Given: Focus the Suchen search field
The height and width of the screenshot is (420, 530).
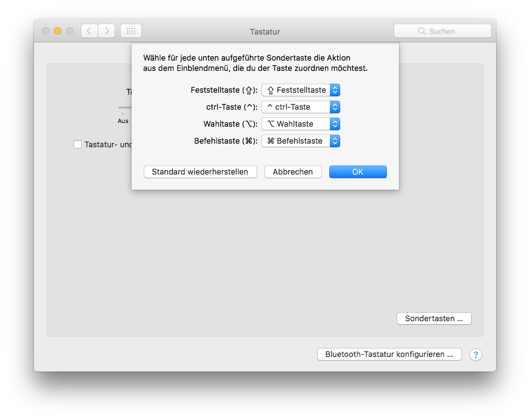Looking at the screenshot, I should 443,31.
